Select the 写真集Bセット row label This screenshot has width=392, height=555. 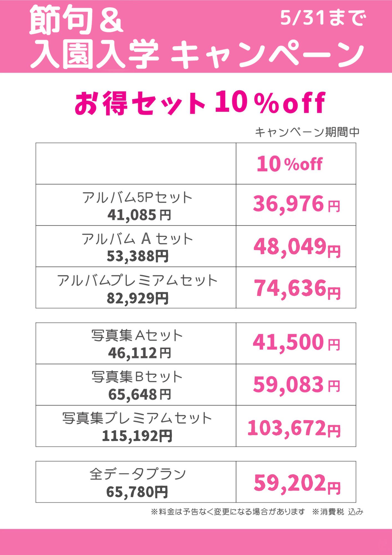tap(137, 377)
